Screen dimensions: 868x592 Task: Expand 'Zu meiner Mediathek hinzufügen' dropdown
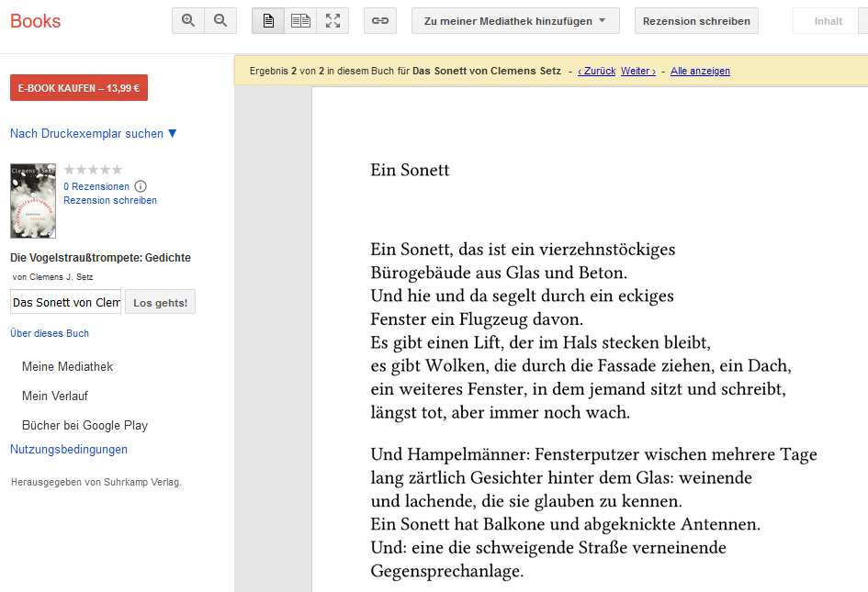[x=515, y=21]
